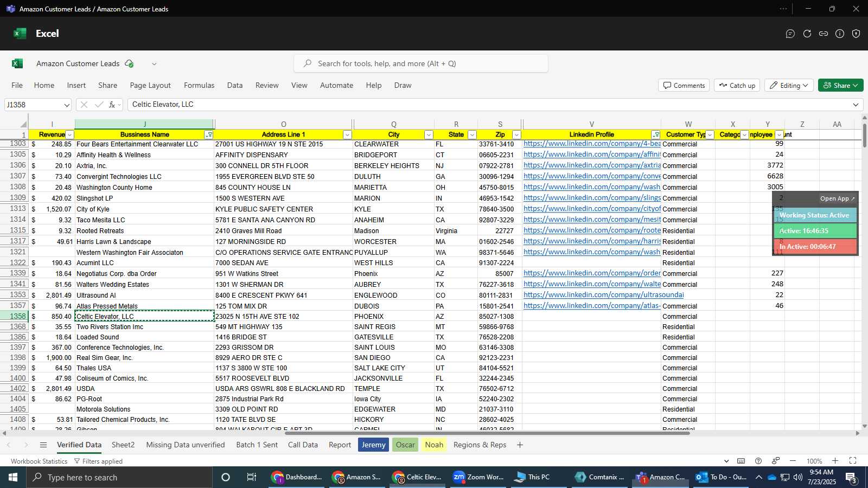Screen dimensions: 868x488
Task: Open the more options ellipsis in title bar
Action: tap(783, 9)
